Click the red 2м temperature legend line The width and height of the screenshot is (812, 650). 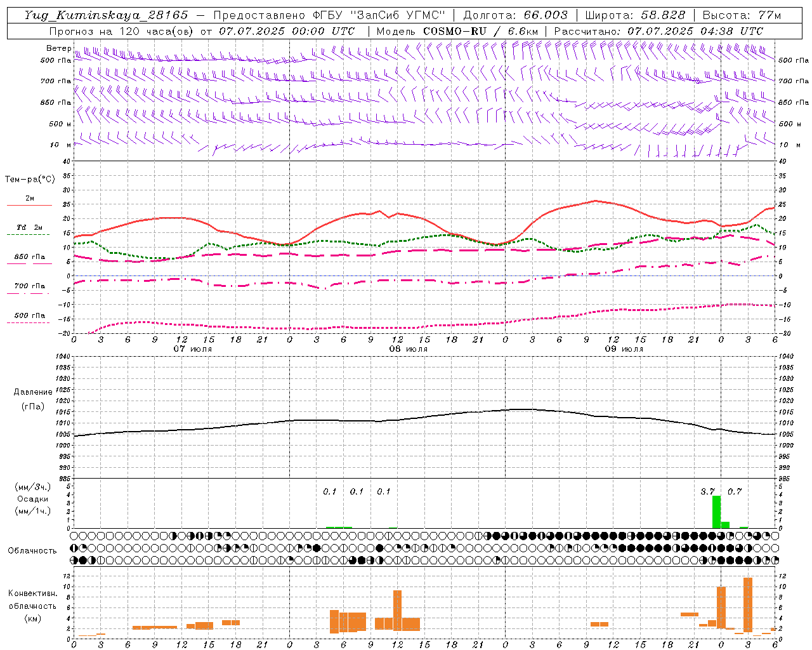pyautogui.click(x=29, y=205)
